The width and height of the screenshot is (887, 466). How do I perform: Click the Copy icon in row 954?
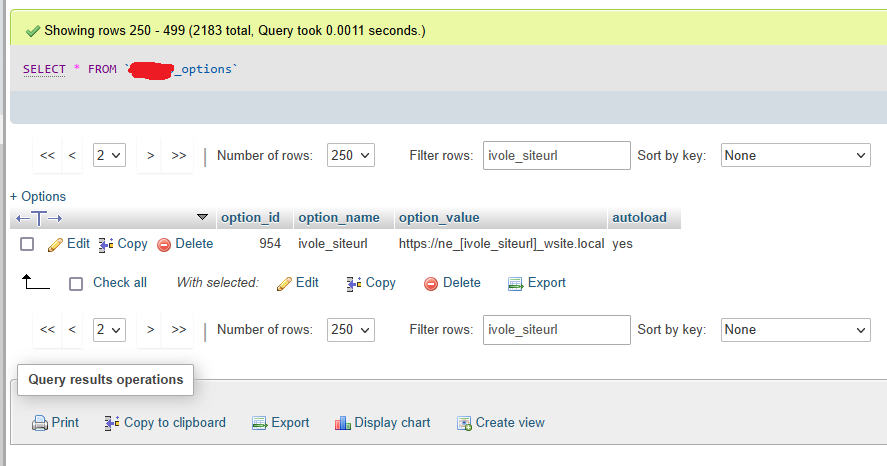click(x=106, y=244)
